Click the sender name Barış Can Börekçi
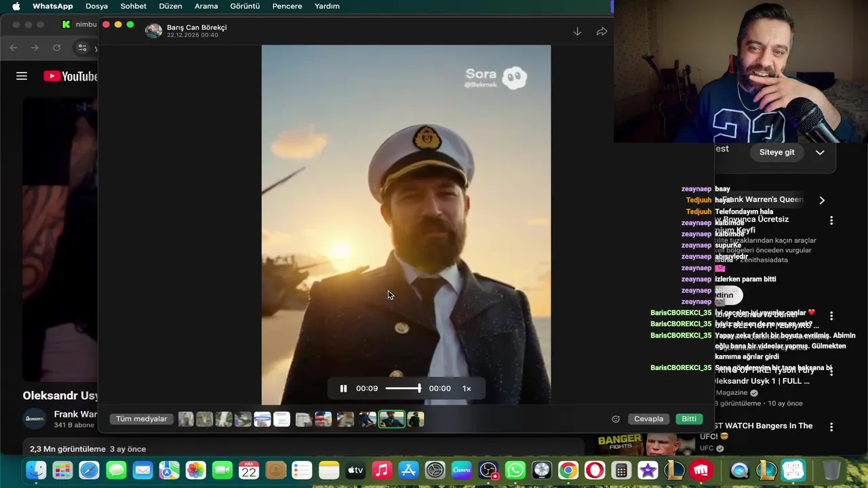The width and height of the screenshot is (868, 488). [x=197, y=28]
